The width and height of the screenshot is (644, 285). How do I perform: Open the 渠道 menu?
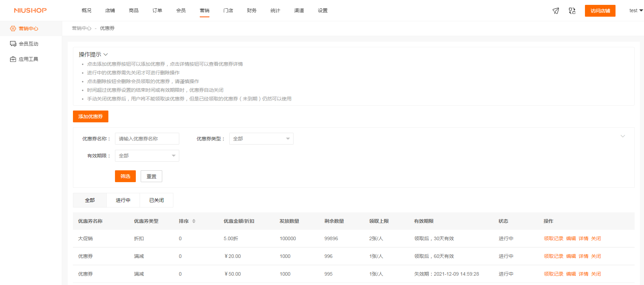click(299, 10)
